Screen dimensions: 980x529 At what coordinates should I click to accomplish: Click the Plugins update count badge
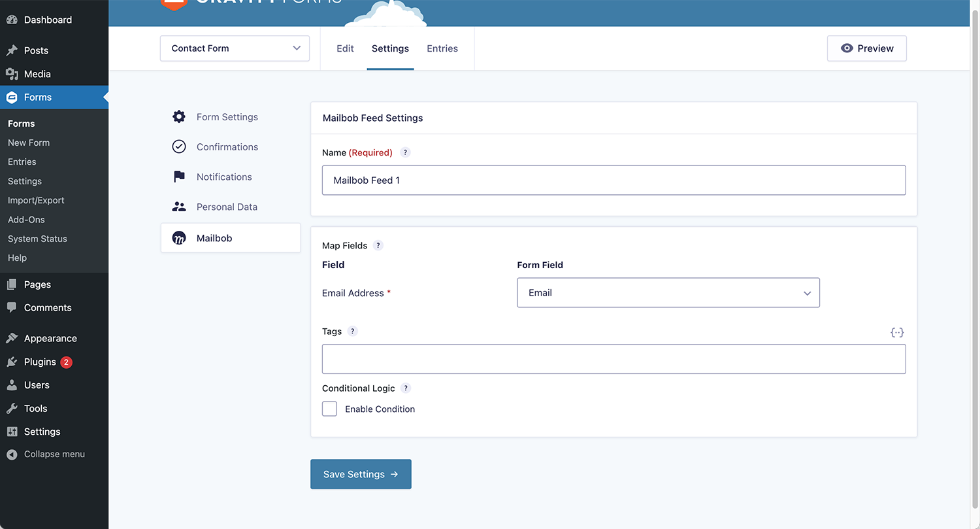pos(66,362)
